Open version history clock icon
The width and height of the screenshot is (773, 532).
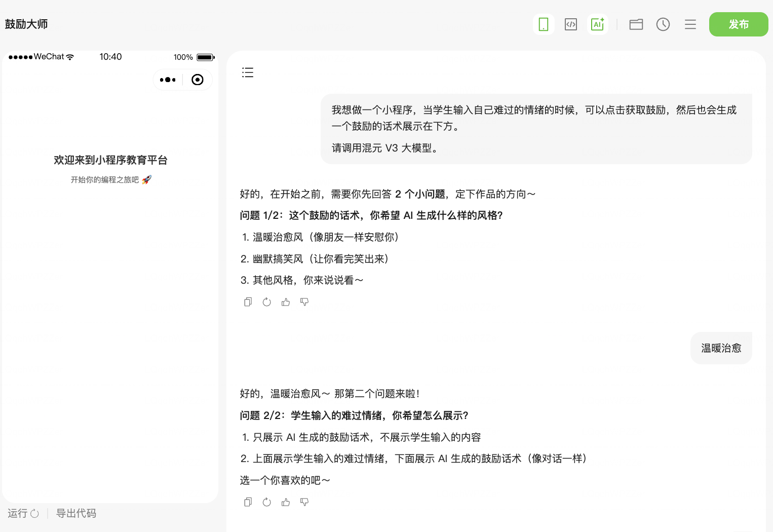click(663, 24)
